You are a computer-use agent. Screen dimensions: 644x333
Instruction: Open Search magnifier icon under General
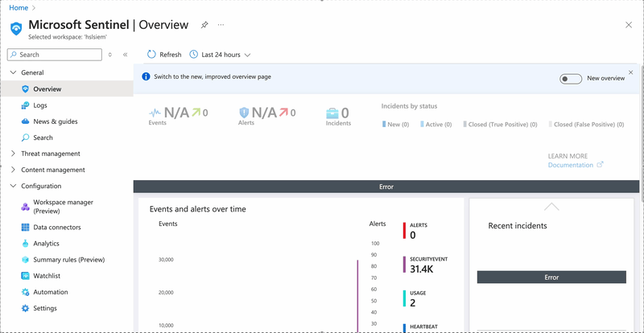pyautogui.click(x=26, y=138)
